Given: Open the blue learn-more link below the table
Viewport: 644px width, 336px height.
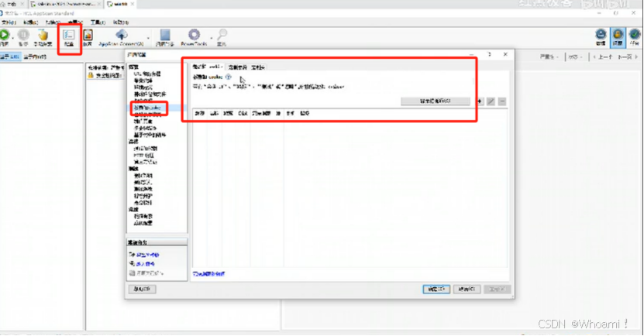Looking at the screenshot, I should [208, 273].
